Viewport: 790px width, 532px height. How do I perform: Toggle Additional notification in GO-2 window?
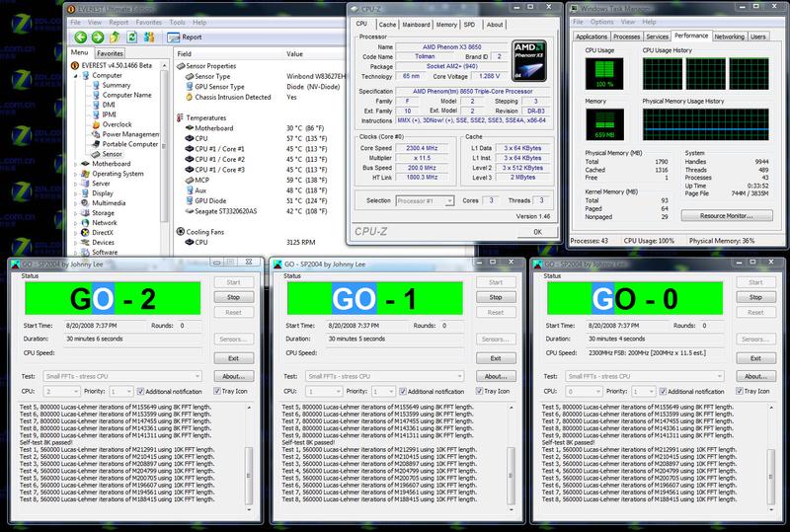140,391
